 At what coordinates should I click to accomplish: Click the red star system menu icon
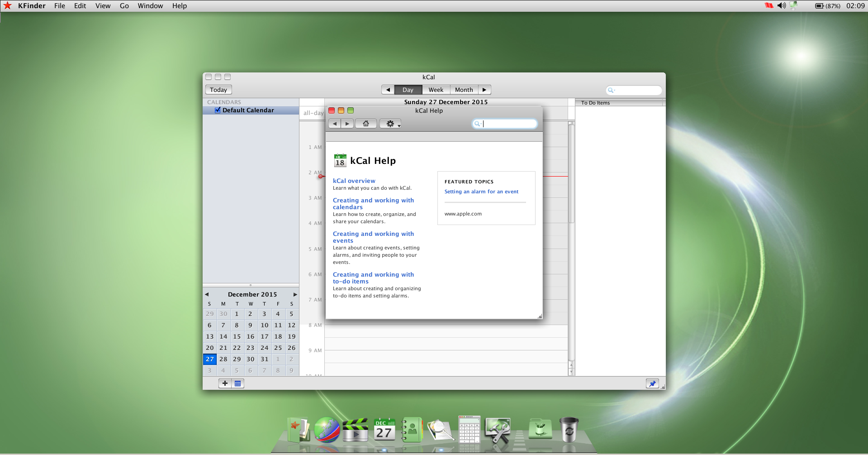tap(7, 5)
